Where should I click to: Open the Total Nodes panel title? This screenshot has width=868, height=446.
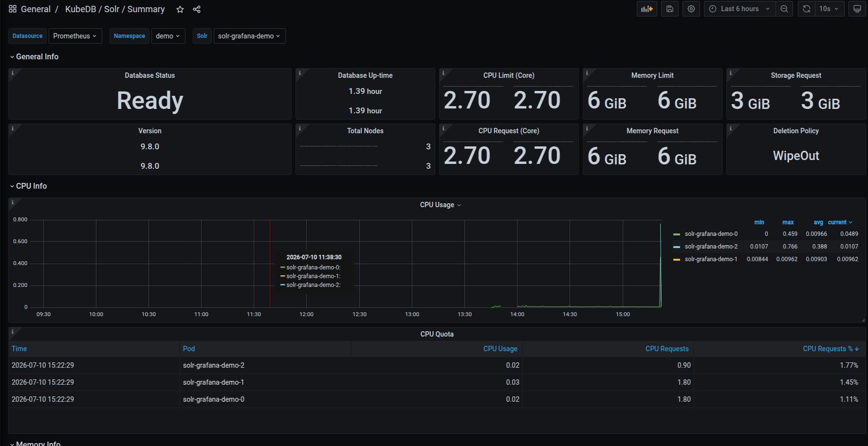(365, 131)
